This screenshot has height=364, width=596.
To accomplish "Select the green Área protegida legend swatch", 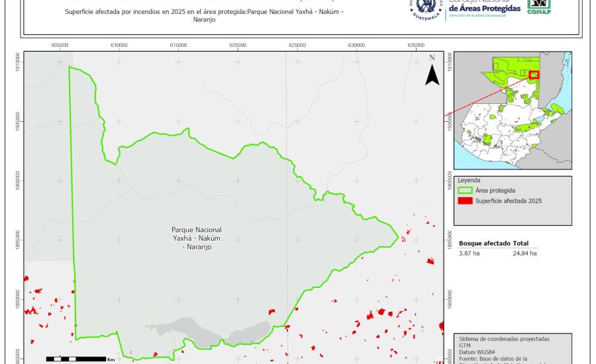I will pos(466,191).
